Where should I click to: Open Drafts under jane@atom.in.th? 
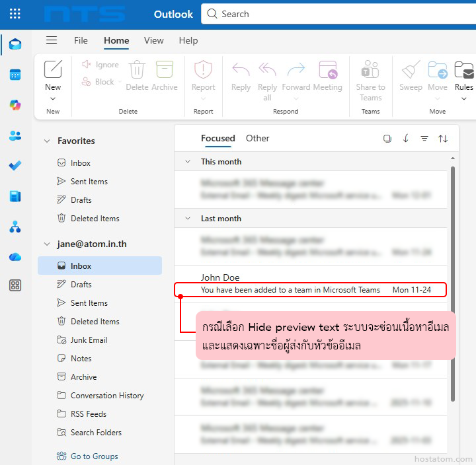click(100, 284)
